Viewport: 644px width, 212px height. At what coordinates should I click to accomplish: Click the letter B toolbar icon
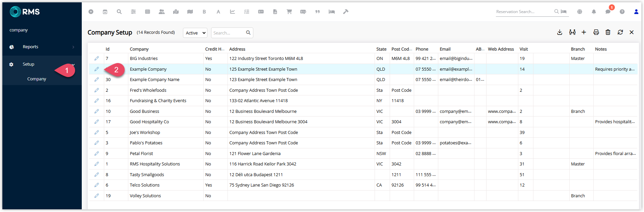(204, 12)
